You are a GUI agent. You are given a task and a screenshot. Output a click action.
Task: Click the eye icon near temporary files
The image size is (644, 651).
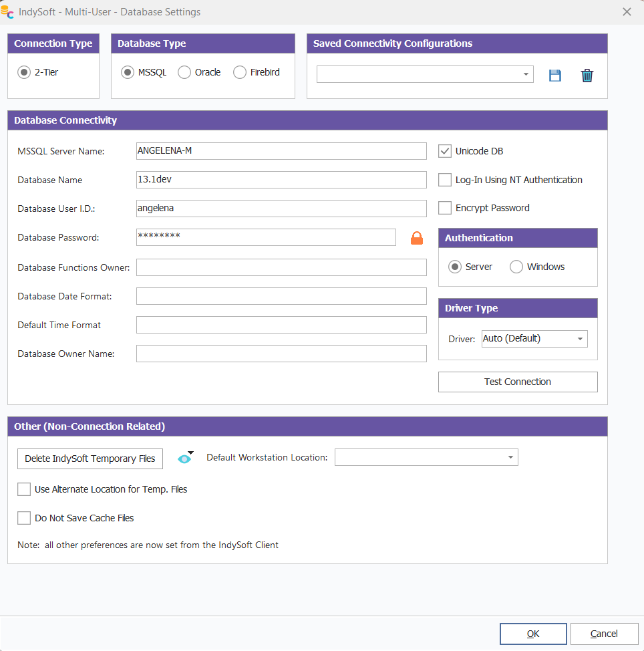pyautogui.click(x=184, y=459)
